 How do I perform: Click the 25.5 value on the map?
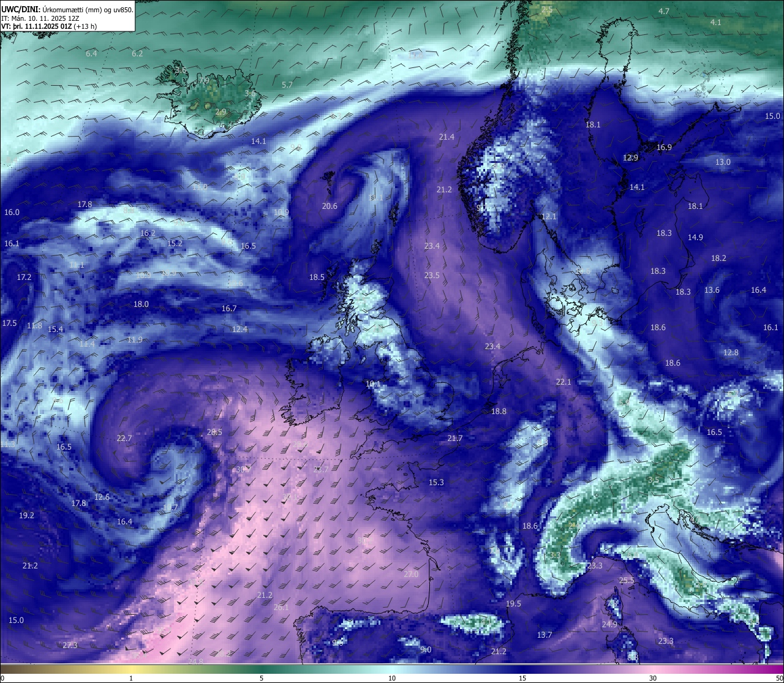pyautogui.click(x=627, y=581)
